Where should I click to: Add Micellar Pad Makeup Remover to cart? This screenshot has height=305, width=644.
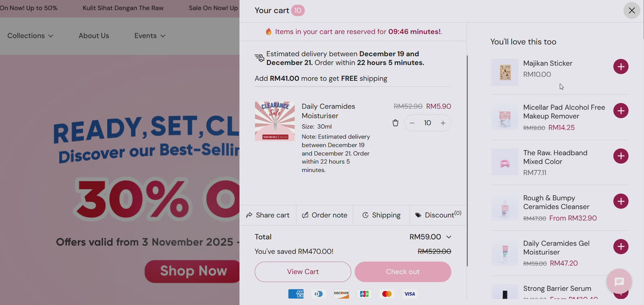point(621,111)
